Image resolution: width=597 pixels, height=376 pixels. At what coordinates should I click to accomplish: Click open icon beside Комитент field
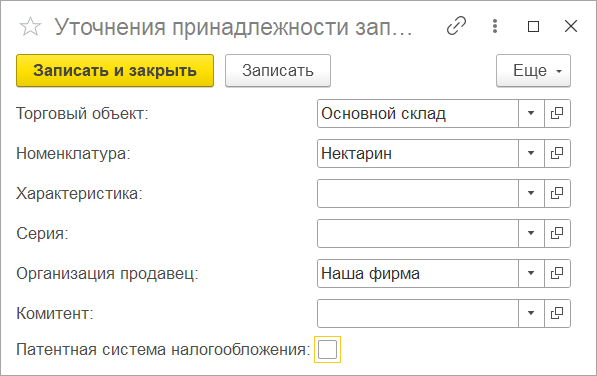coord(557,313)
